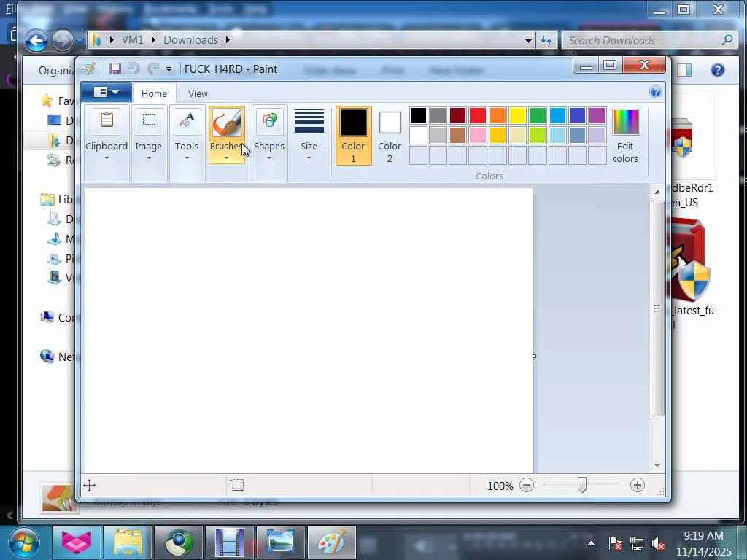Switch to the View ribbon tab
Image resolution: width=747 pixels, height=560 pixels.
[198, 93]
